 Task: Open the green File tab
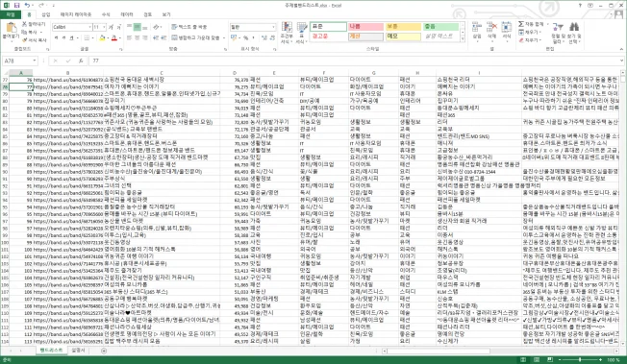pos(11,14)
